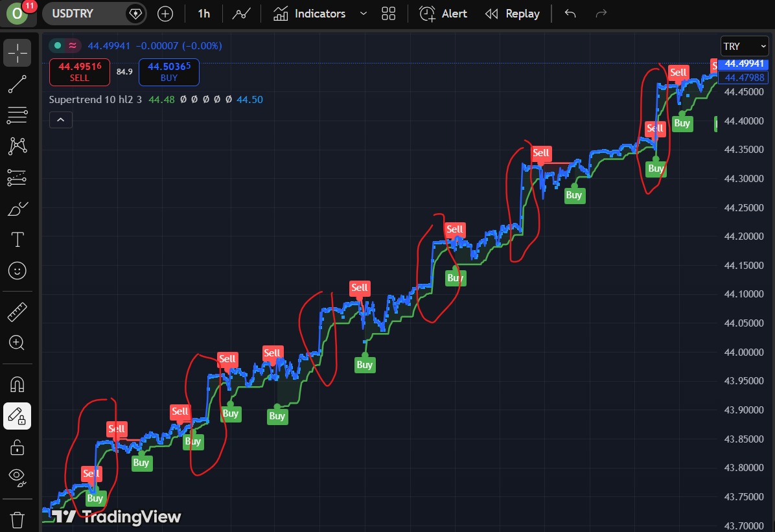Click the red SELL price button
775x532 pixels.
[80, 72]
